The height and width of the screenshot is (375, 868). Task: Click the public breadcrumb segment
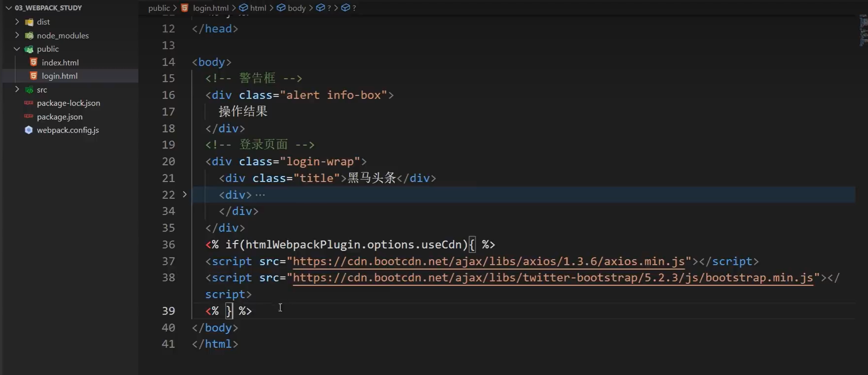[159, 8]
